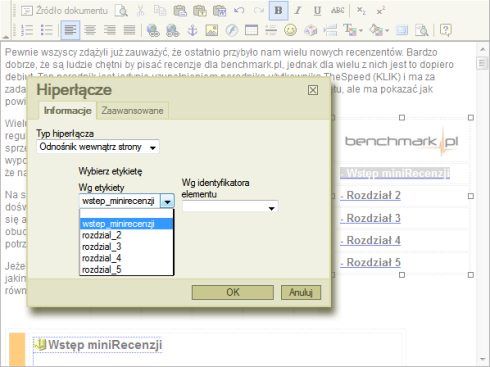Click the insert image icon
The height and width of the screenshot is (367, 490).
212,30
